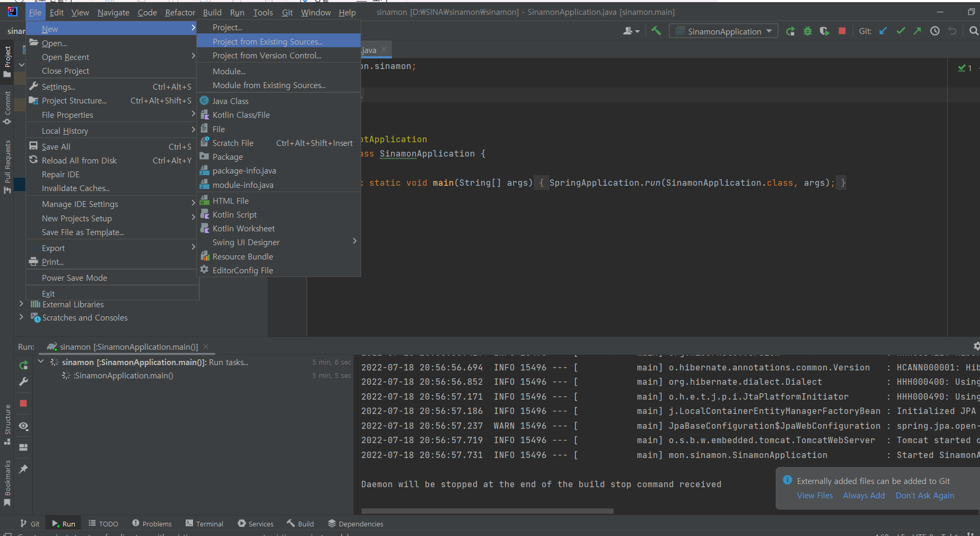Click the eye icon in Run panel
The width and height of the screenshot is (980, 536).
click(23, 426)
